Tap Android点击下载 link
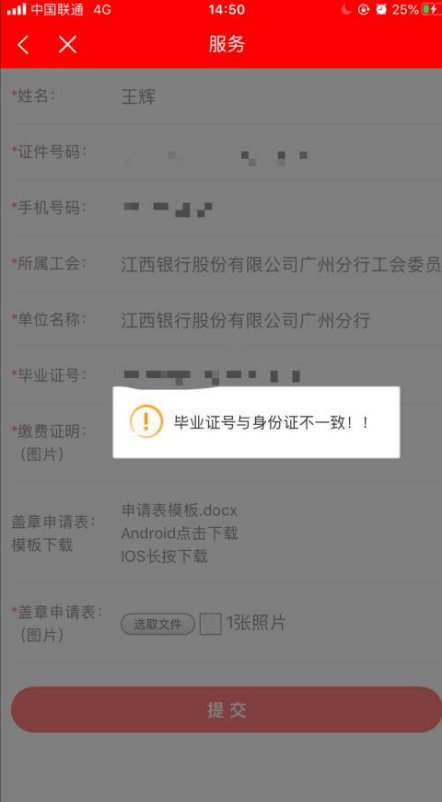Image resolution: width=442 pixels, height=802 pixels. click(179, 533)
